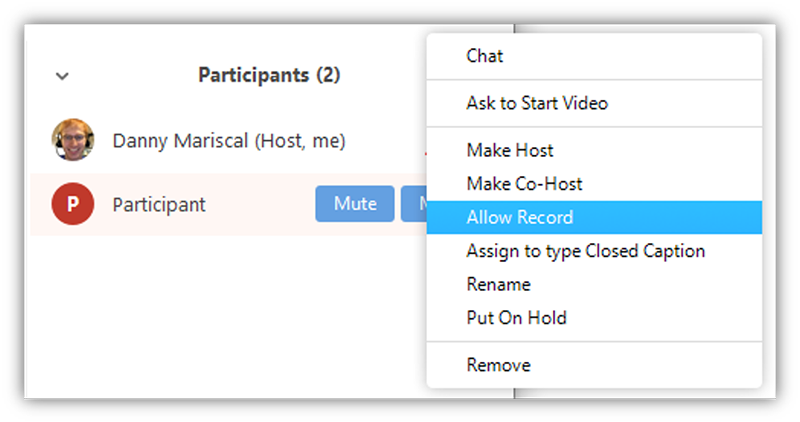The height and width of the screenshot is (422, 800).
Task: Select Assign to type Closed Caption
Action: click(585, 251)
